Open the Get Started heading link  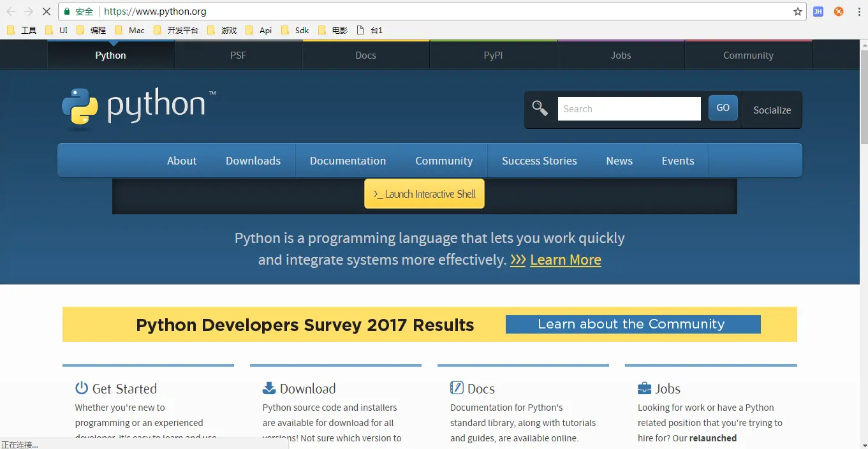[x=124, y=388]
